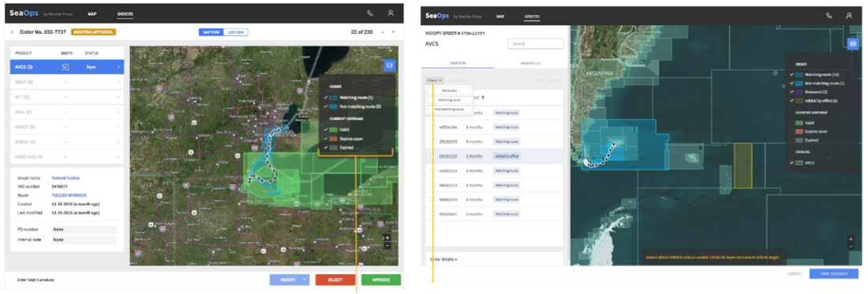
Task: Open the layers icon on Argentina map
Action: point(852,44)
